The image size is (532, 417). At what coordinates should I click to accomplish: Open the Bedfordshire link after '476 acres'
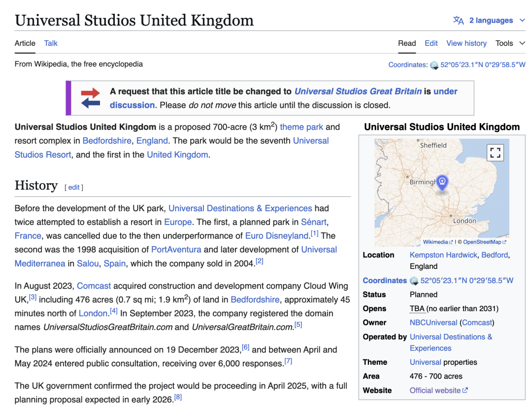coord(255,300)
